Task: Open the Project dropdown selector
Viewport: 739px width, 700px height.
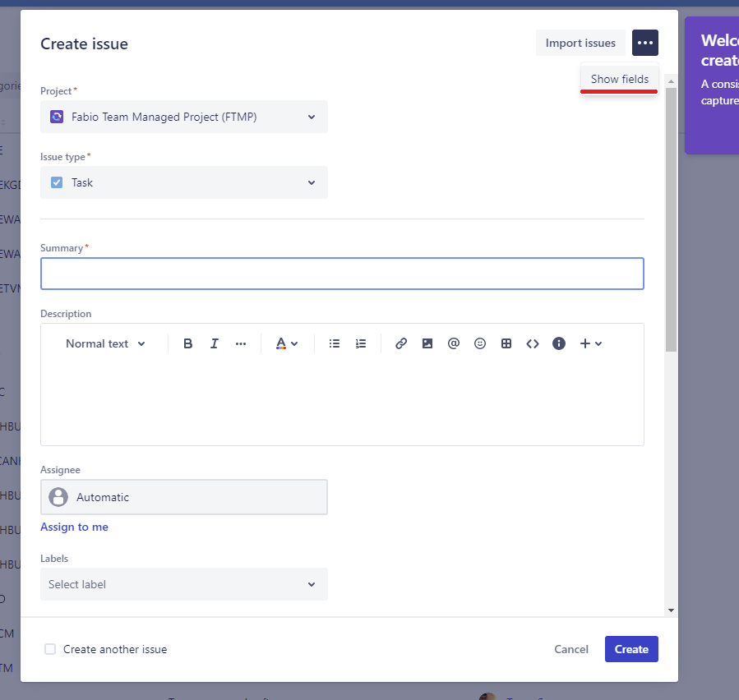Action: [x=184, y=117]
